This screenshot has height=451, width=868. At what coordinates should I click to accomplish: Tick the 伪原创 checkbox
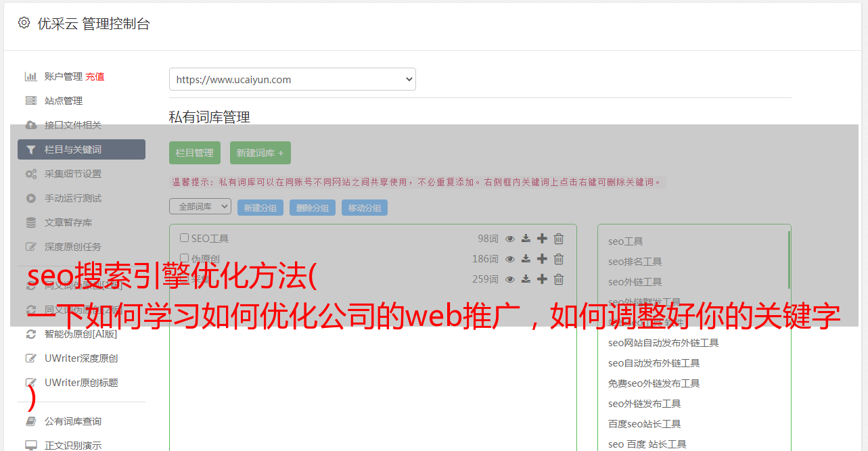(x=184, y=258)
